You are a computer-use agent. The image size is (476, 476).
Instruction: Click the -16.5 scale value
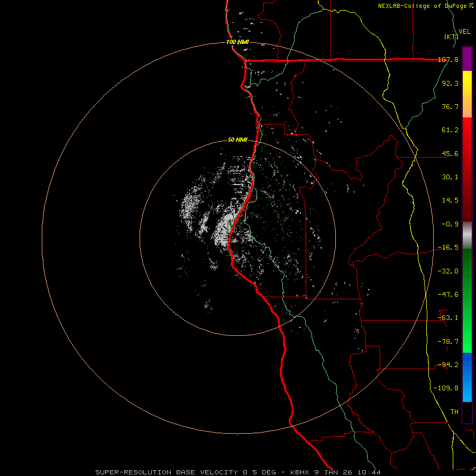pyautogui.click(x=448, y=248)
